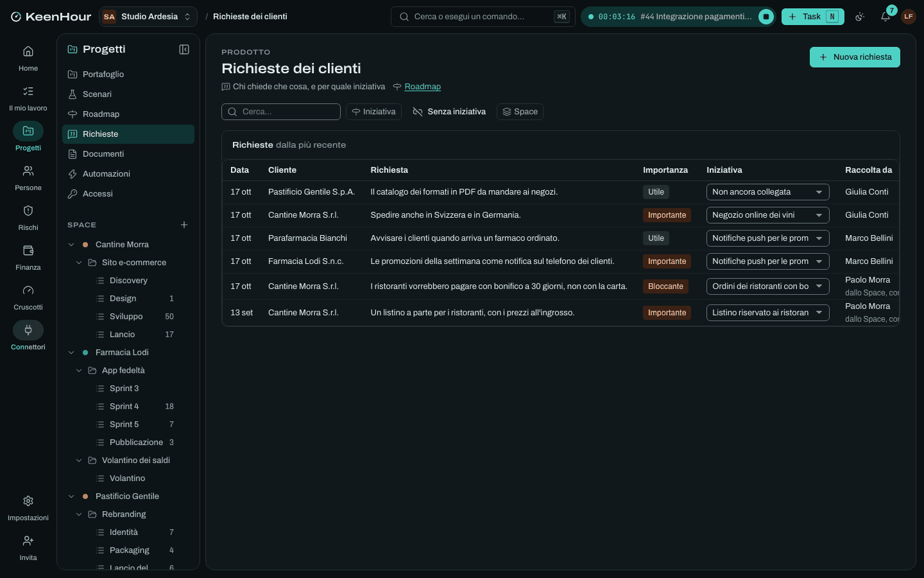Open the Ordini dei ristoranti initiative dropdown
The height and width of the screenshot is (578, 924).
pyautogui.click(x=768, y=286)
